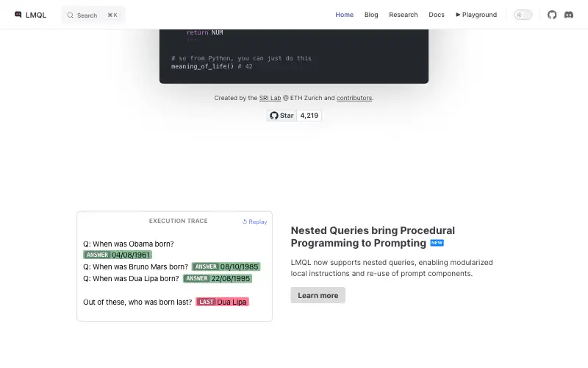Click 'Q: When was Dua Lipa born?' line
Image resolution: width=588 pixels, height=368 pixels.
point(131,279)
